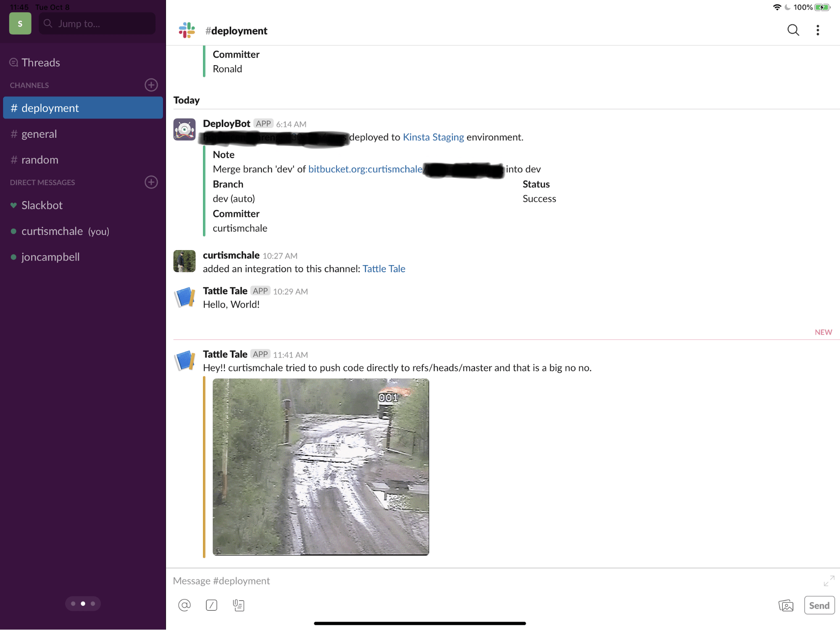Image resolution: width=840 pixels, height=630 pixels.
Task: Focus the Jump to search field
Action: 97,24
